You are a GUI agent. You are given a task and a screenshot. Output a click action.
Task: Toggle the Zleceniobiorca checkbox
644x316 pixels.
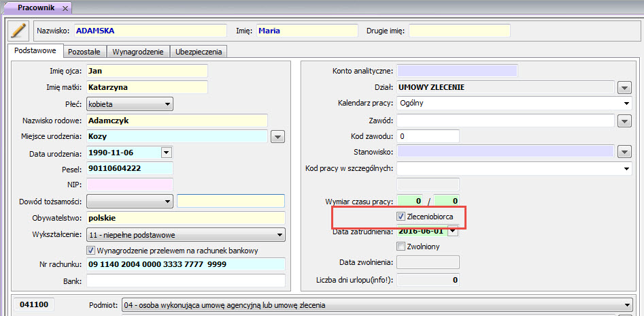pos(401,217)
